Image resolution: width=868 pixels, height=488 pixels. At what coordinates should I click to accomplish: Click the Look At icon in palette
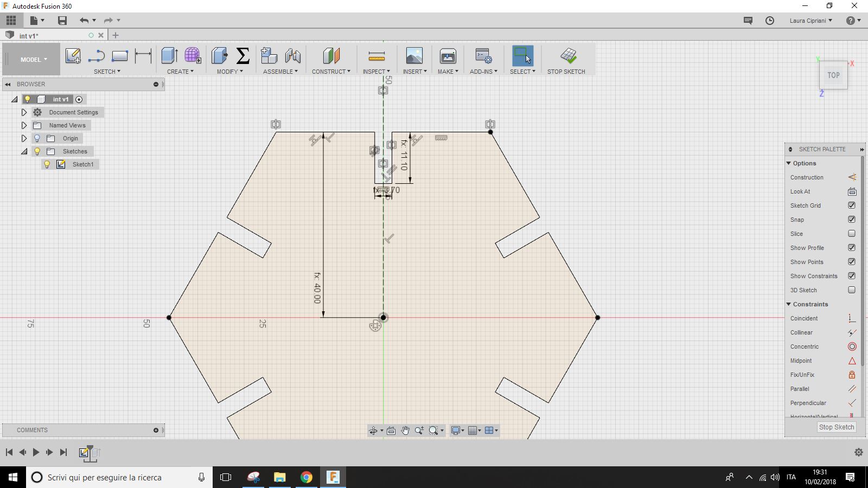pos(852,191)
